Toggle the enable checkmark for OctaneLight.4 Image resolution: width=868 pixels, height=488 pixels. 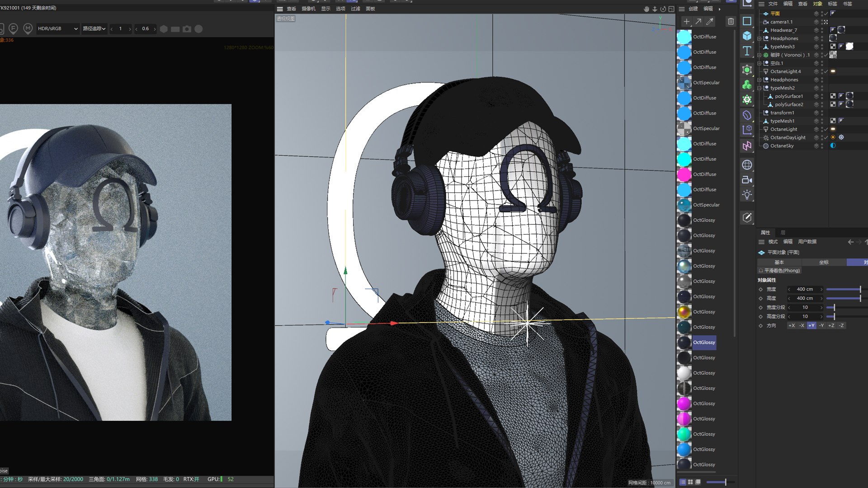(x=826, y=71)
